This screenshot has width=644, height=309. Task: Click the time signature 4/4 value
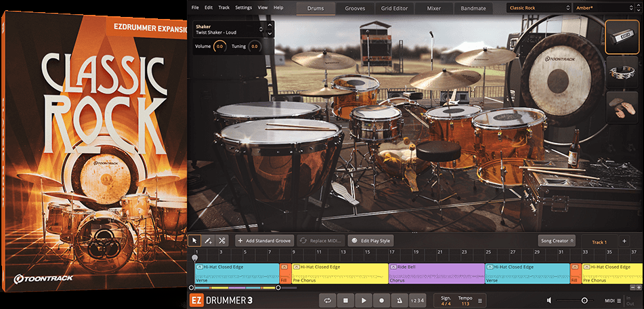pos(446,304)
